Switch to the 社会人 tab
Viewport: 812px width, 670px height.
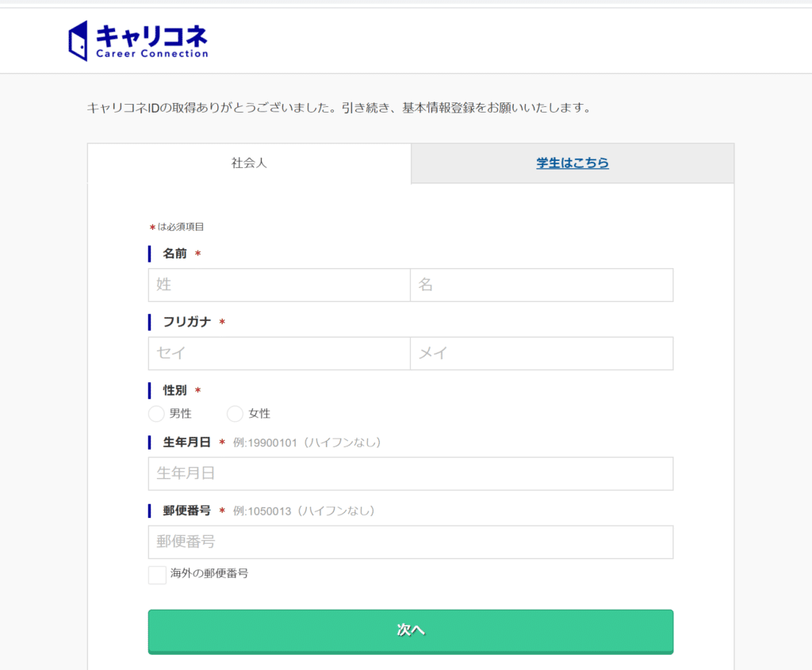(249, 163)
